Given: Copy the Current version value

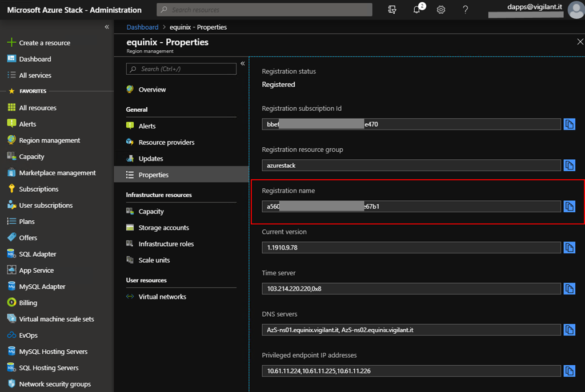Looking at the screenshot, I should click(569, 248).
